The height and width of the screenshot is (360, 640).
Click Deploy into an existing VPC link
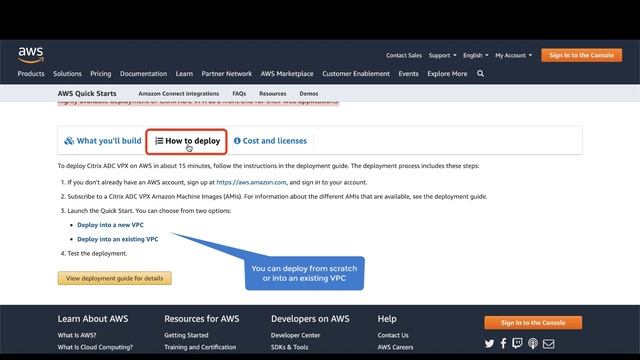tap(118, 239)
